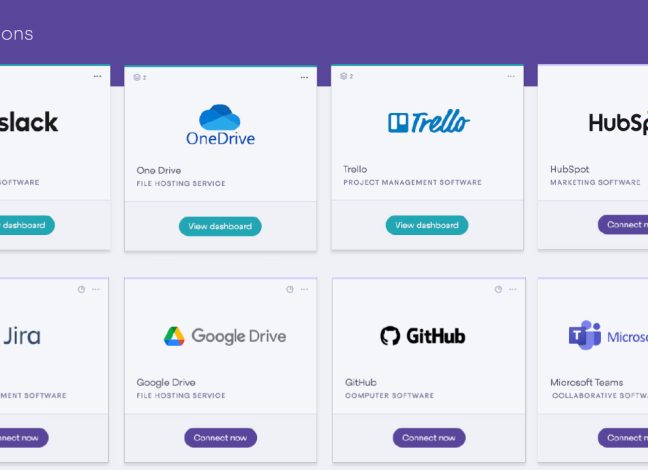Click the 'Google Drive' card title text

166,382
